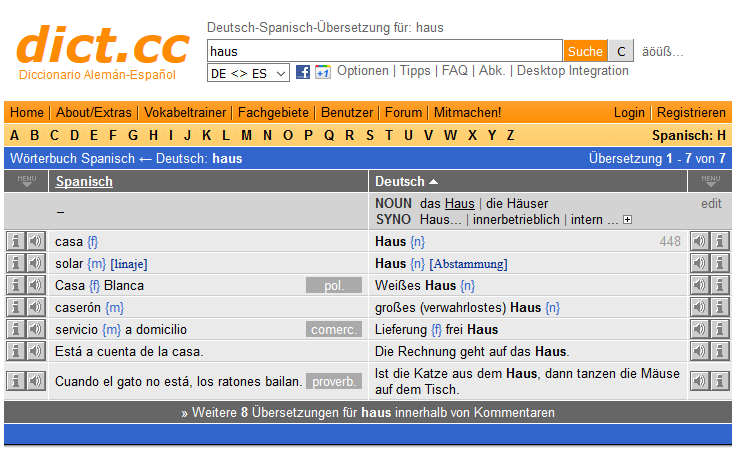This screenshot has height=450, width=737.
Task: Open the MENU dropdown above the Spanish column
Action: [26, 181]
